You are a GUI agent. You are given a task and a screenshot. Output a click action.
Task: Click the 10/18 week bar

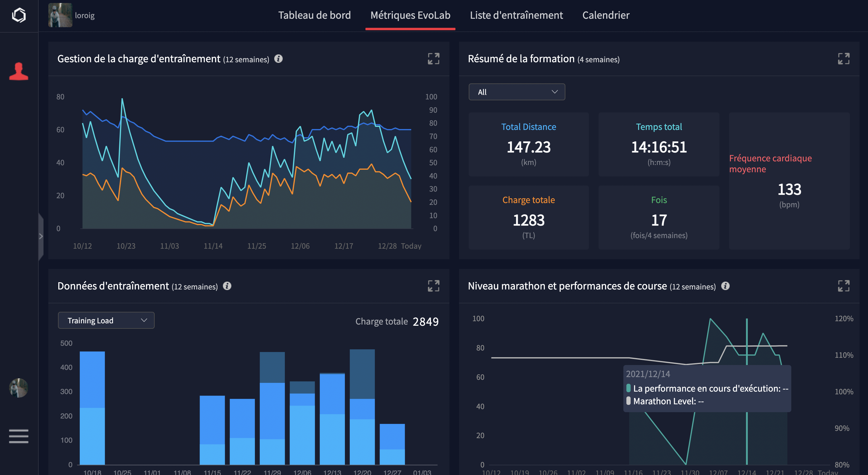click(x=92, y=408)
